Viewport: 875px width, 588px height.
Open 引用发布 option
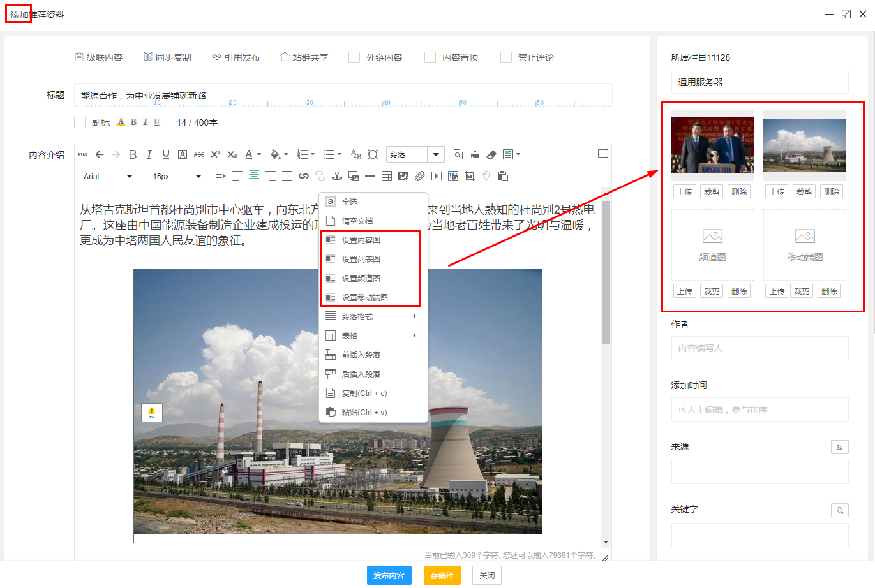pyautogui.click(x=236, y=57)
